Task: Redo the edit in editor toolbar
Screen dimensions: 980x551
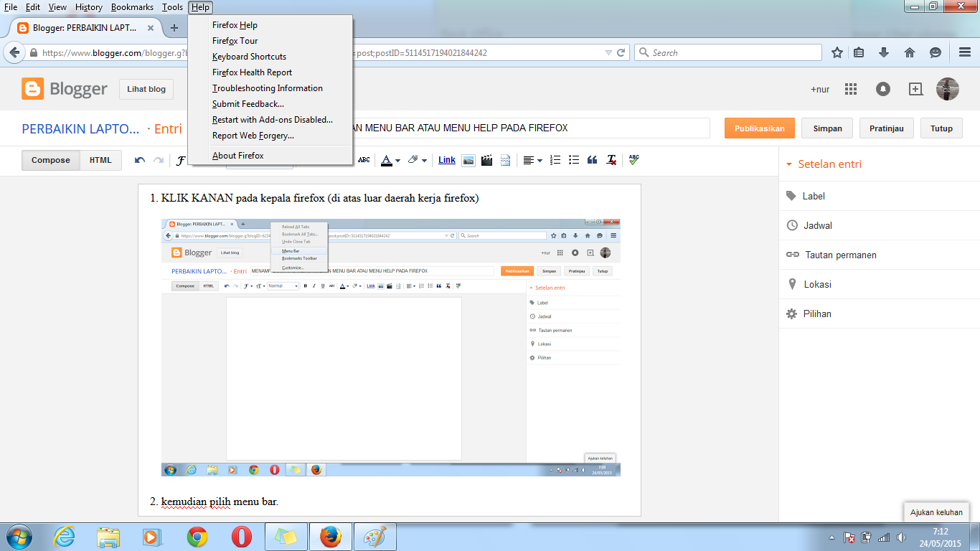Action: pos(159,160)
